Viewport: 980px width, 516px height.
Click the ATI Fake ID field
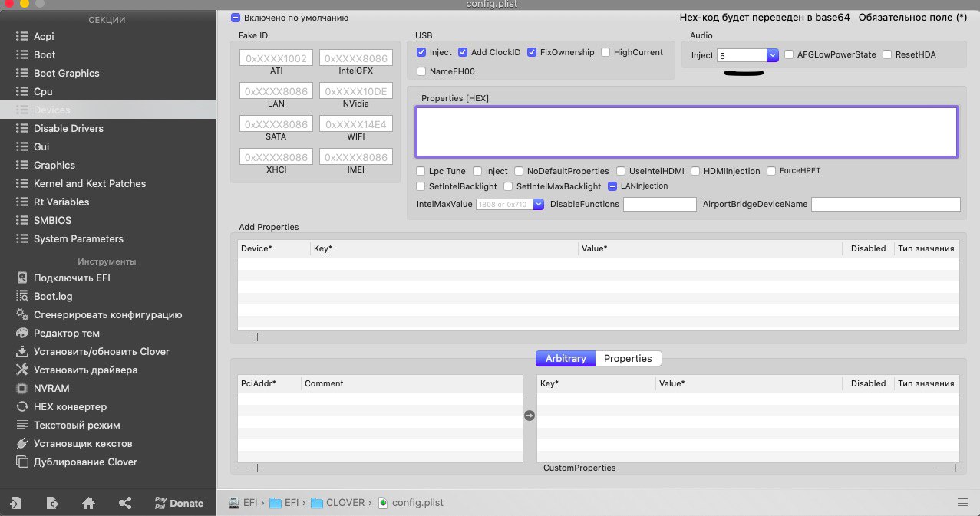pyautogui.click(x=276, y=58)
